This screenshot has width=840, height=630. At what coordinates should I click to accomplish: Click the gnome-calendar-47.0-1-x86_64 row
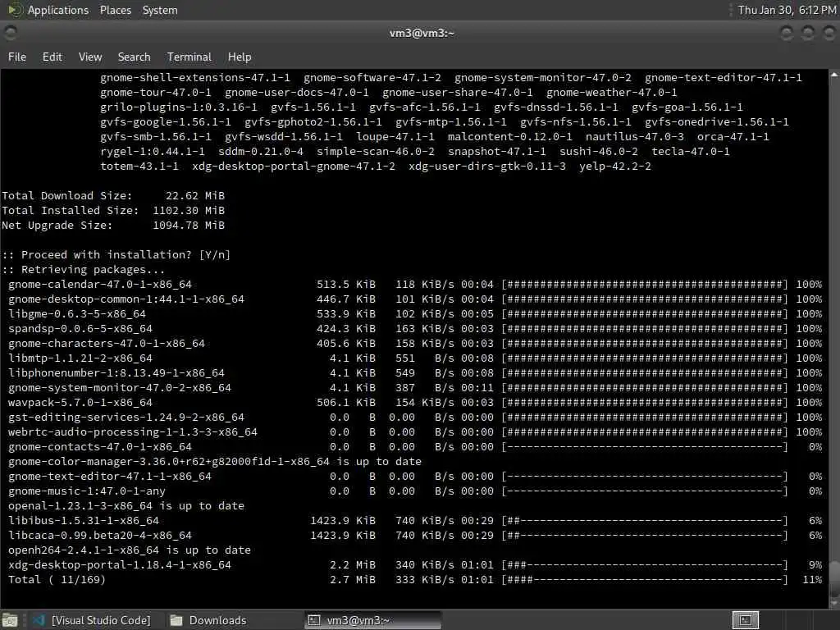click(x=414, y=285)
